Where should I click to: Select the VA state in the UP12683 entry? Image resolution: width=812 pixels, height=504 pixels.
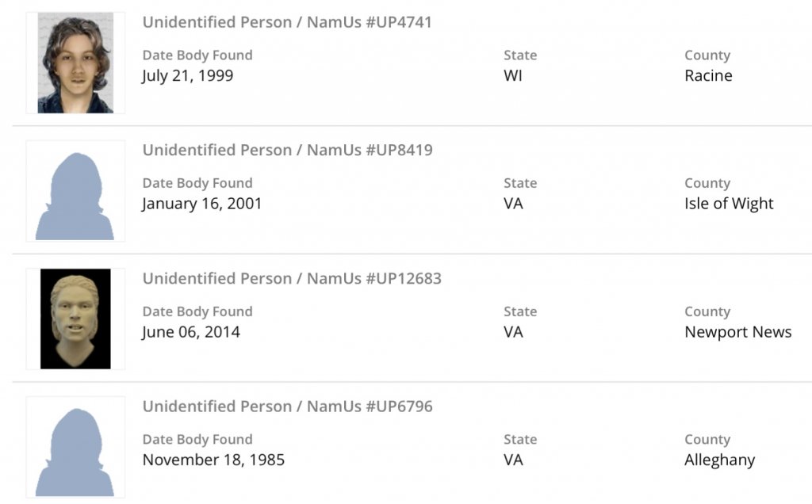point(513,332)
